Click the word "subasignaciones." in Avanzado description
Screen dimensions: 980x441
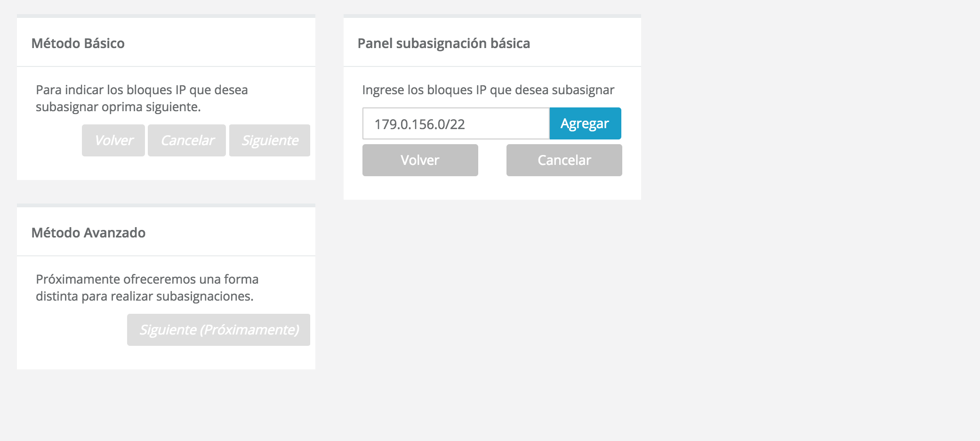tap(205, 296)
